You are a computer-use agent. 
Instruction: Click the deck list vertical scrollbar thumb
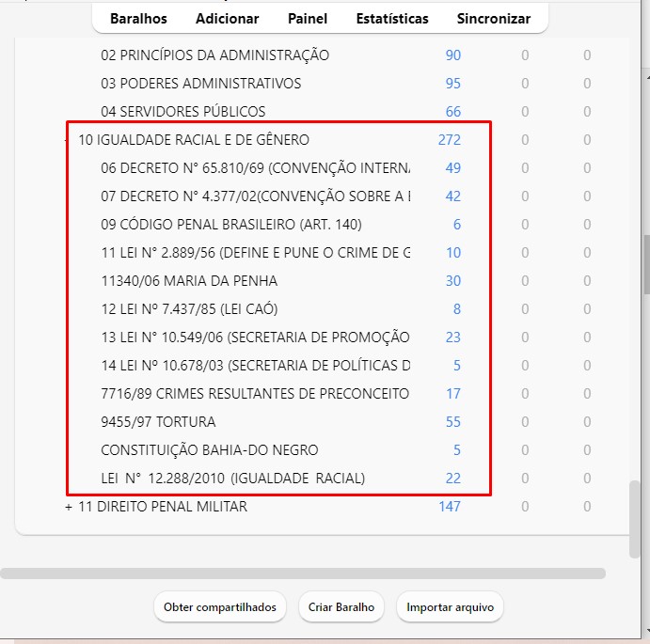[634, 519]
